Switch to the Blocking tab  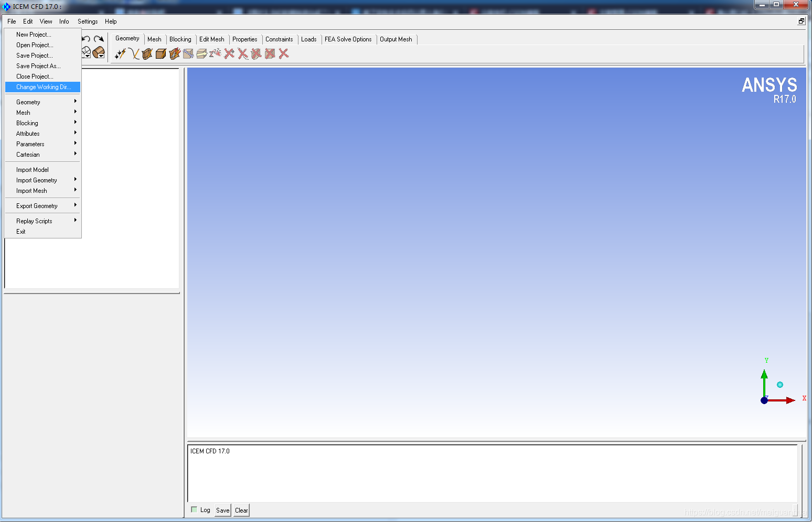[180, 39]
